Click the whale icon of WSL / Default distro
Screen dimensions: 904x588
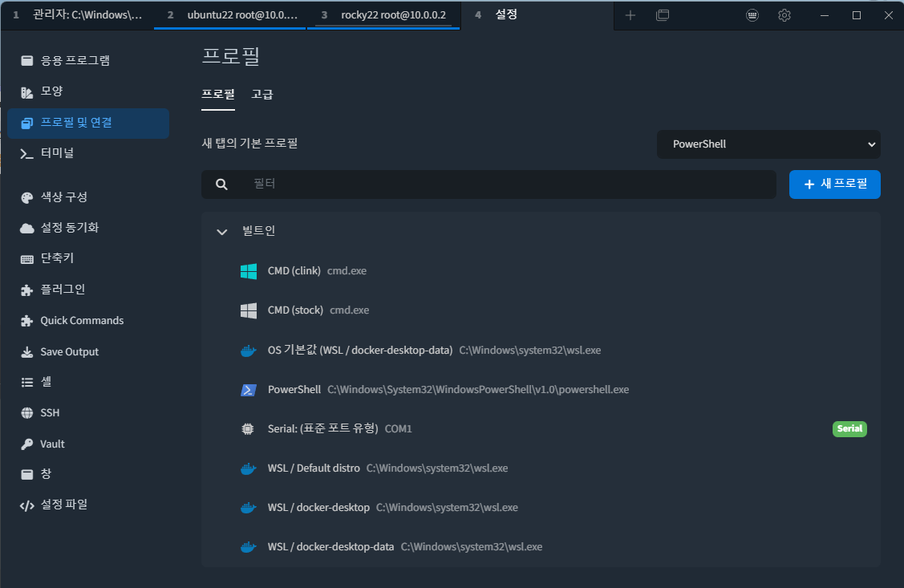coord(249,468)
